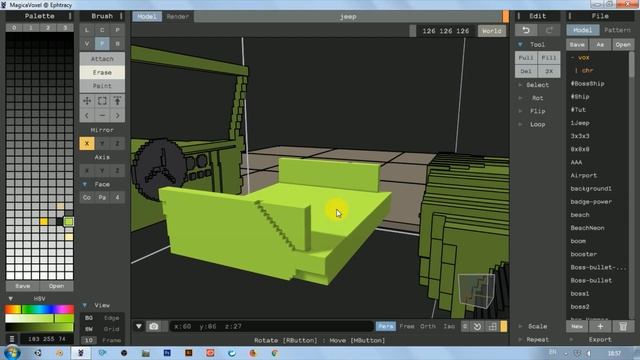
Task: Choose the Paint brush action
Action: pyautogui.click(x=102, y=86)
